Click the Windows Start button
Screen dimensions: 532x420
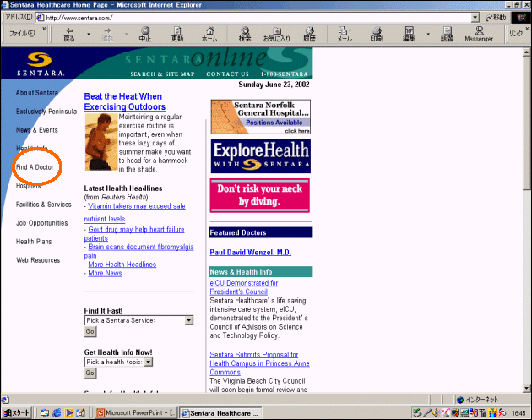coord(17,412)
